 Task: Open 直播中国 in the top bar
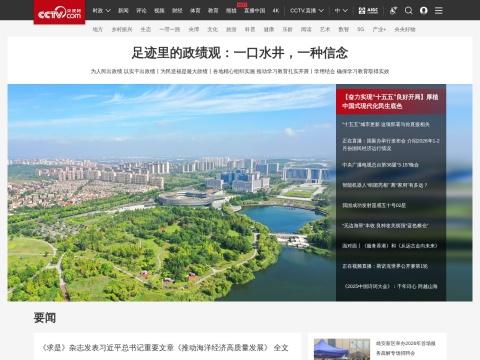pyautogui.click(x=255, y=11)
